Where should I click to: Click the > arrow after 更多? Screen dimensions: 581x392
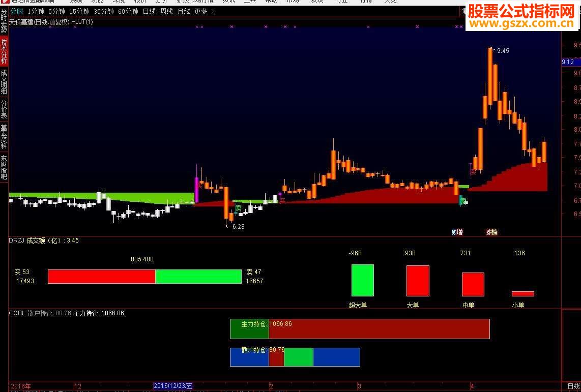213,12
